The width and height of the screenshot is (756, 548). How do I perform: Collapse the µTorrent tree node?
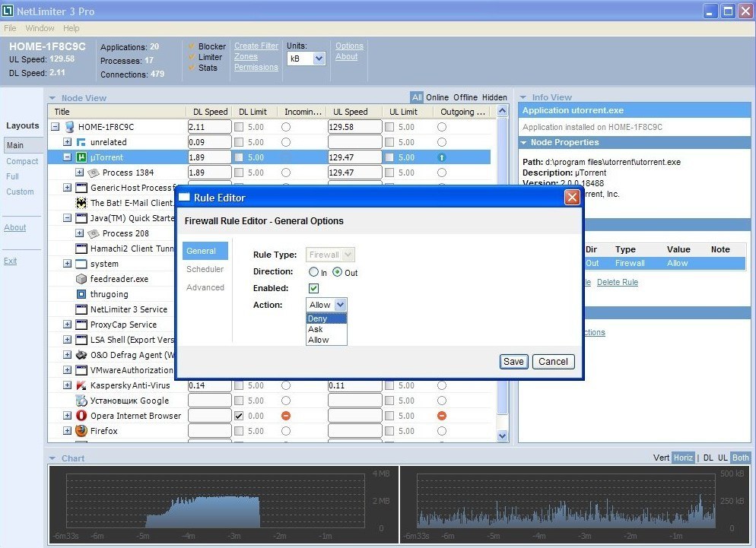[x=68, y=157]
